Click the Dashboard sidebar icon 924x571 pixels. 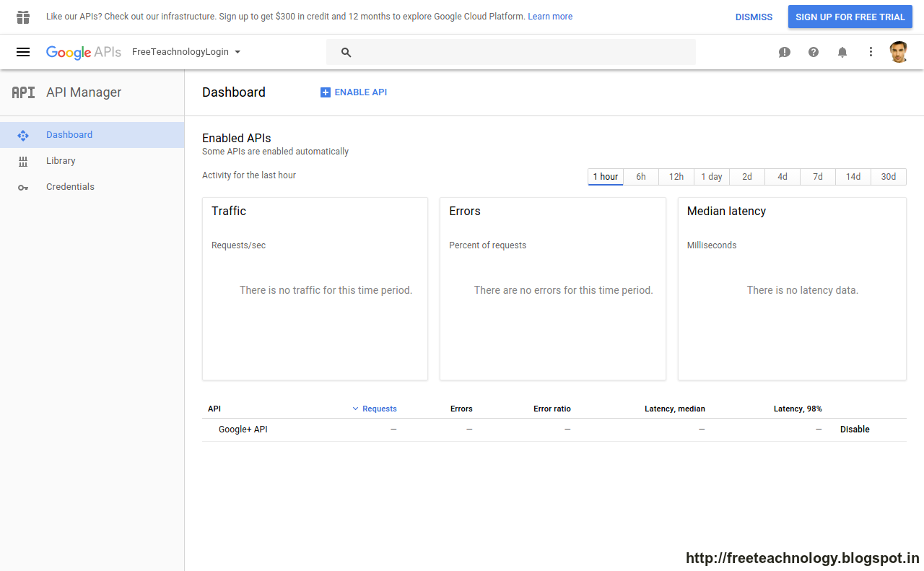(23, 135)
